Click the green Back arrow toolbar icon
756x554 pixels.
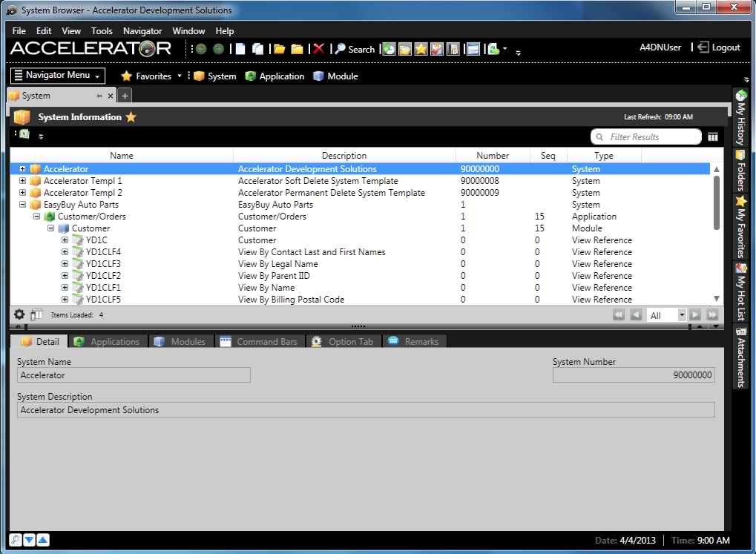click(x=201, y=49)
